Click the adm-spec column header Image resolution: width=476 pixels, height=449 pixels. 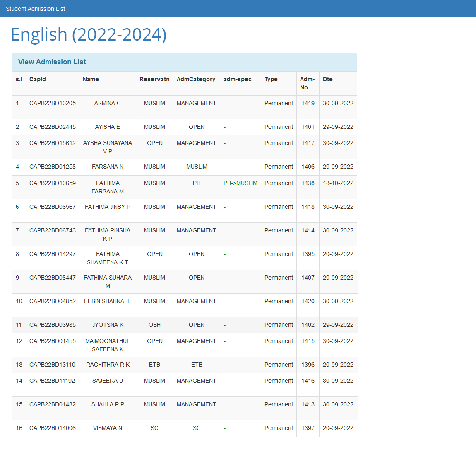click(x=238, y=79)
